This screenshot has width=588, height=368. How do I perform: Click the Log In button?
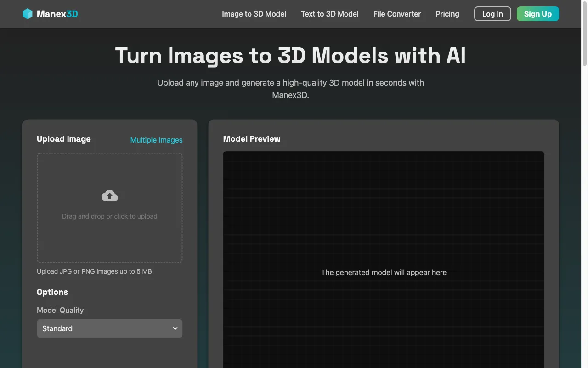492,14
